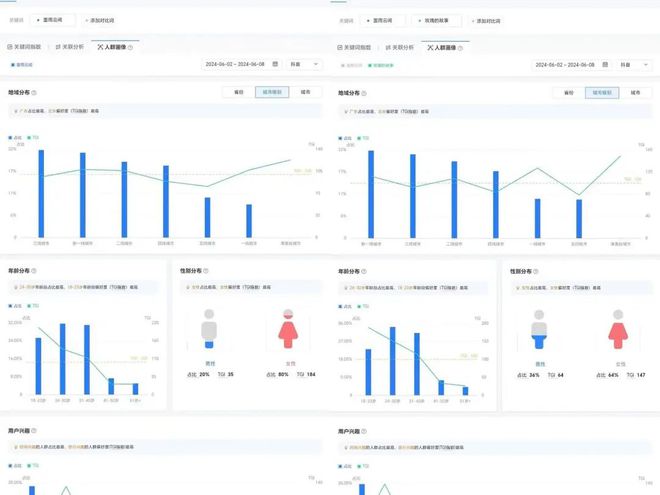
Task: Toggle TGI legend in right panel age chart
Action: [363, 306]
